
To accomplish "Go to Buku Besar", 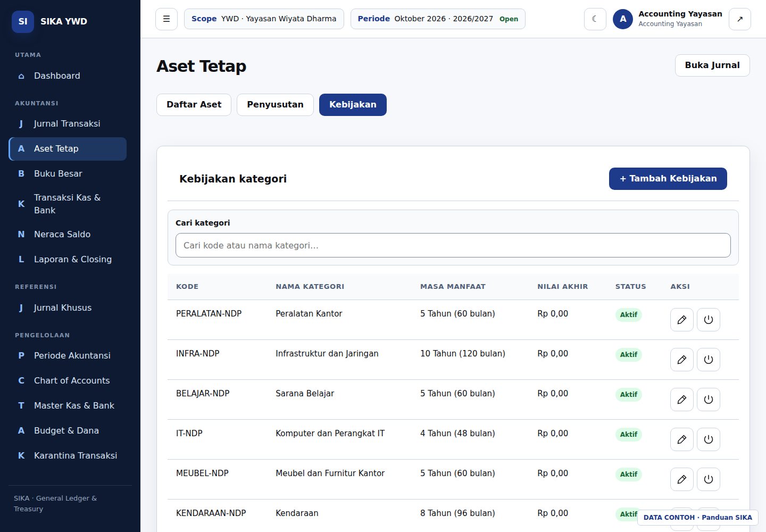I will (x=68, y=173).
